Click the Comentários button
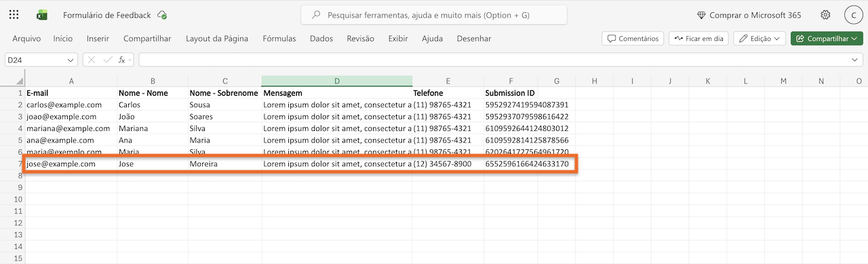868x264 pixels. coord(633,39)
